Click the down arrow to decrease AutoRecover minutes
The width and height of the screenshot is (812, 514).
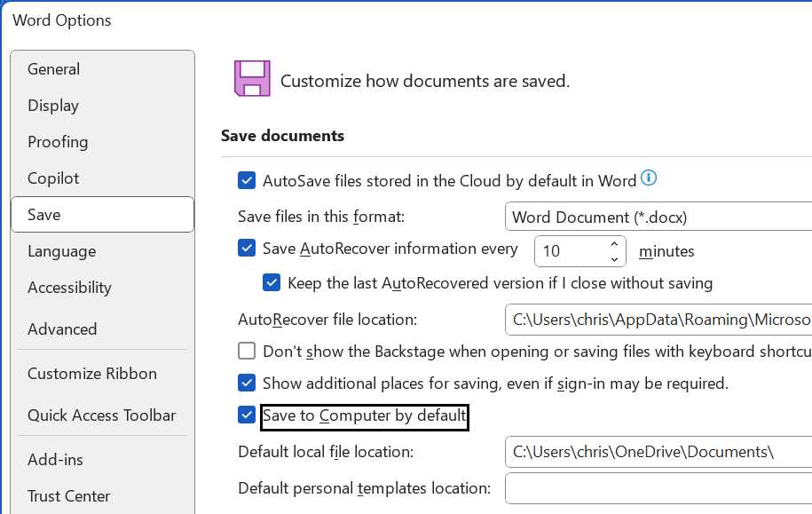612,257
